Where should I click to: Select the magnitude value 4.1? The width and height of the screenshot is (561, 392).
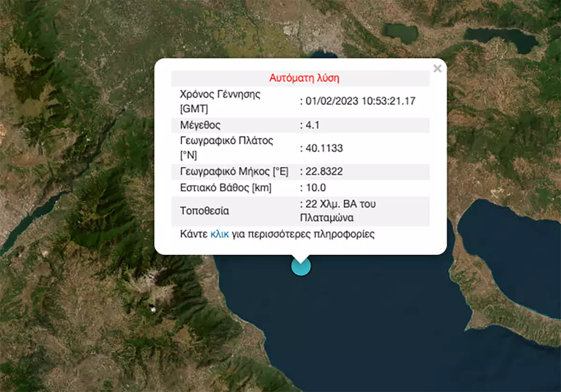[312, 125]
